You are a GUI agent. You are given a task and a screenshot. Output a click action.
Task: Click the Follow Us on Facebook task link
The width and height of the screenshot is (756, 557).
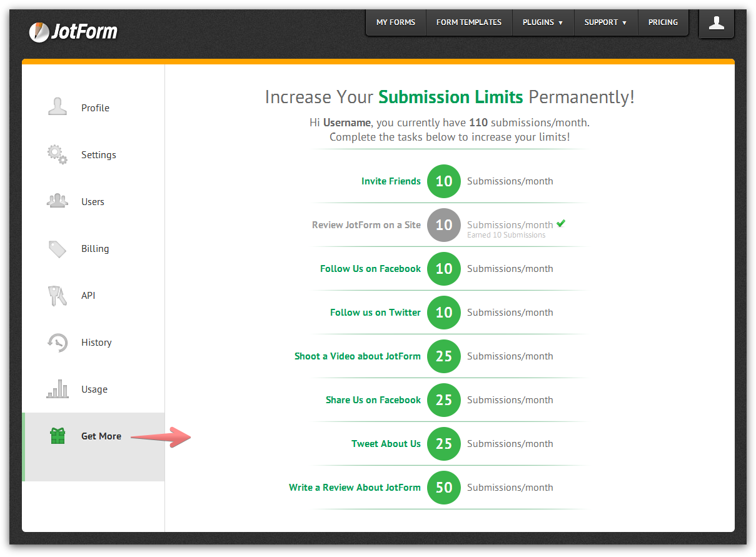[370, 269]
